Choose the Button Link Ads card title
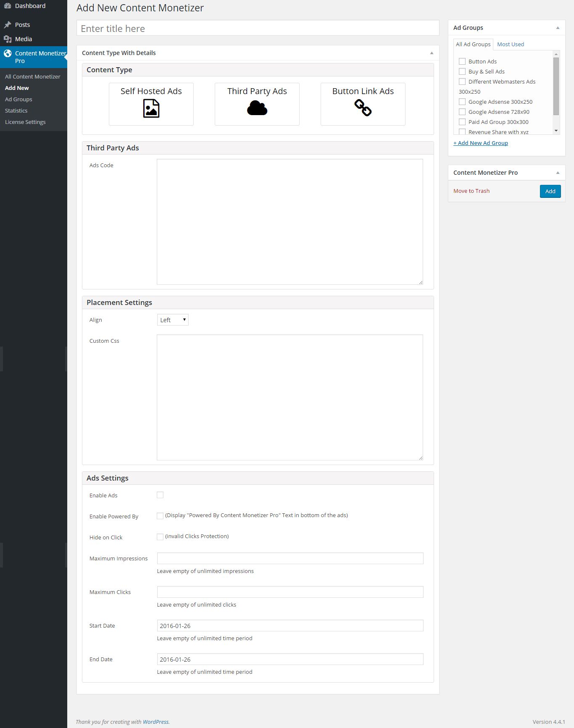The width and height of the screenshot is (574, 728). pos(363,91)
